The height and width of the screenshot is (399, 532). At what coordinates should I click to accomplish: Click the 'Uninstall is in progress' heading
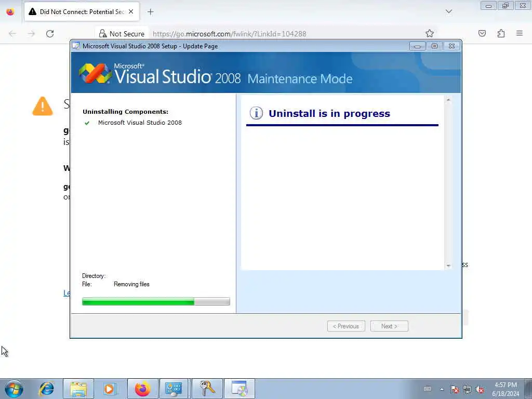329,113
